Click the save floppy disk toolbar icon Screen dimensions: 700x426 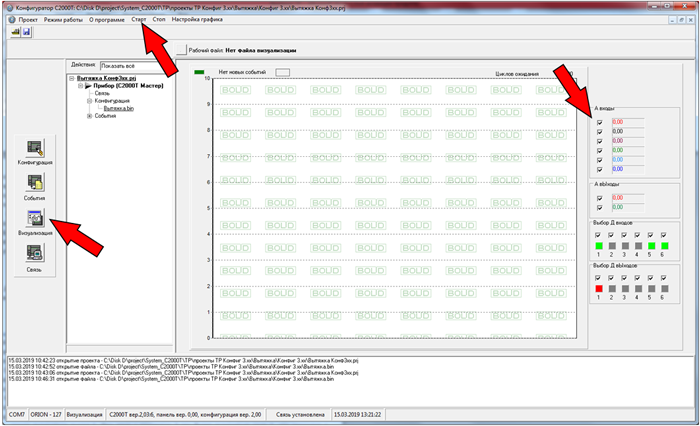[27, 32]
